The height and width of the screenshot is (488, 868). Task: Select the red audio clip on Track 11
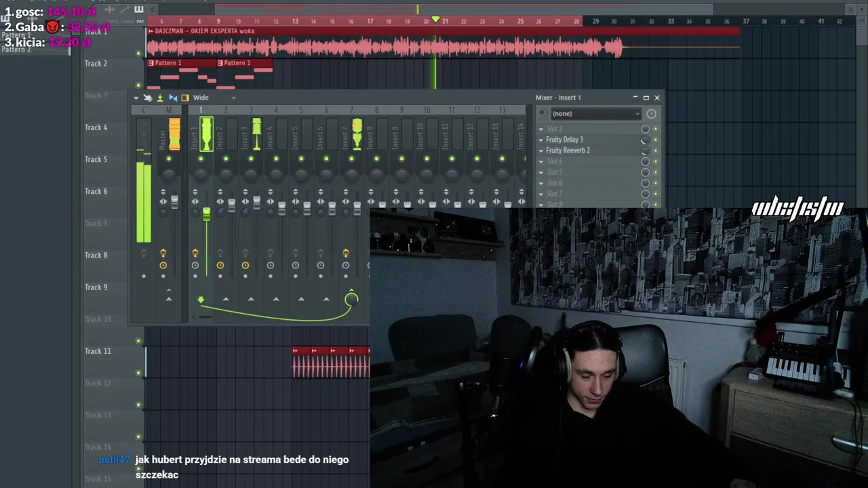click(331, 362)
